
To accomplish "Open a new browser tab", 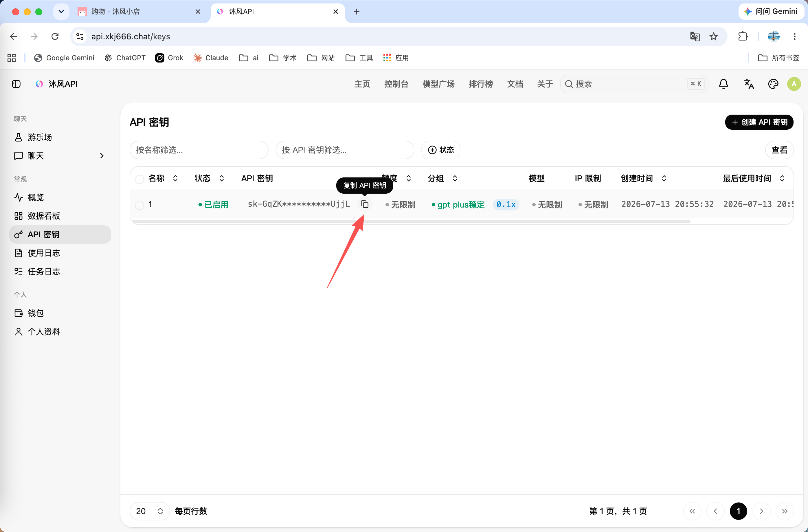I will (357, 12).
